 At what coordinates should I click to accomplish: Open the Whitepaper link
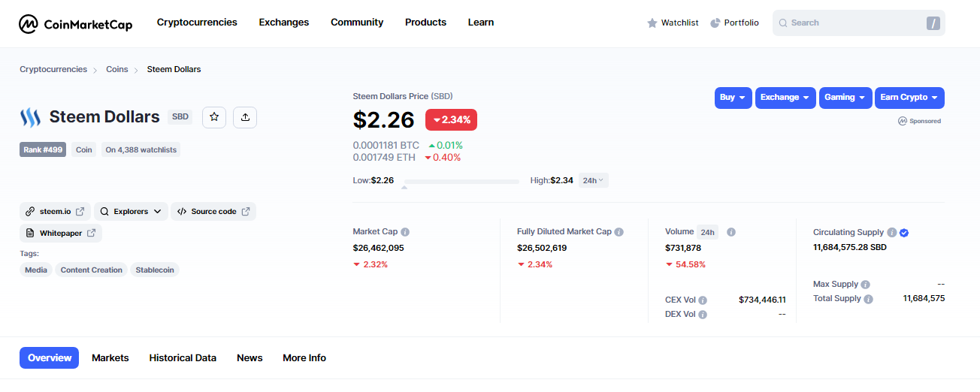click(x=61, y=234)
